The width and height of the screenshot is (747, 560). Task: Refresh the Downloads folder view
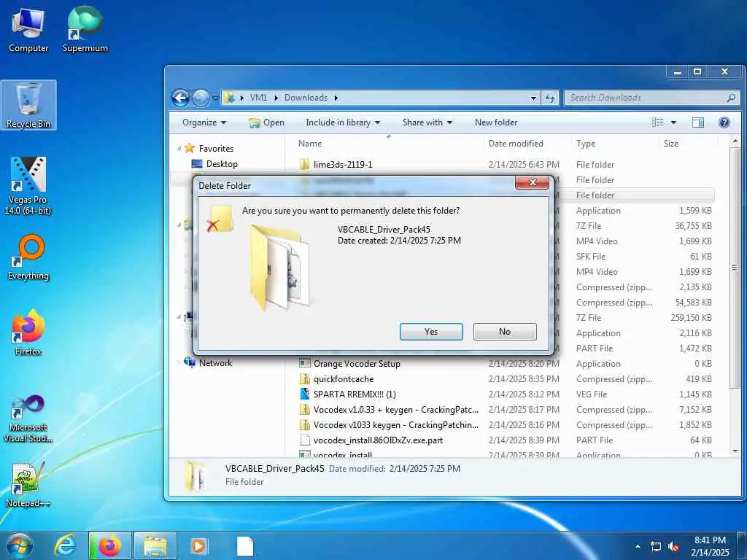pos(550,98)
